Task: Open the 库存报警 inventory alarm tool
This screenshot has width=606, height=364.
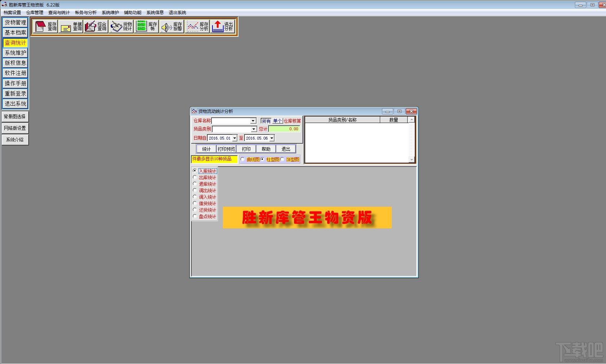Action: [x=172, y=26]
